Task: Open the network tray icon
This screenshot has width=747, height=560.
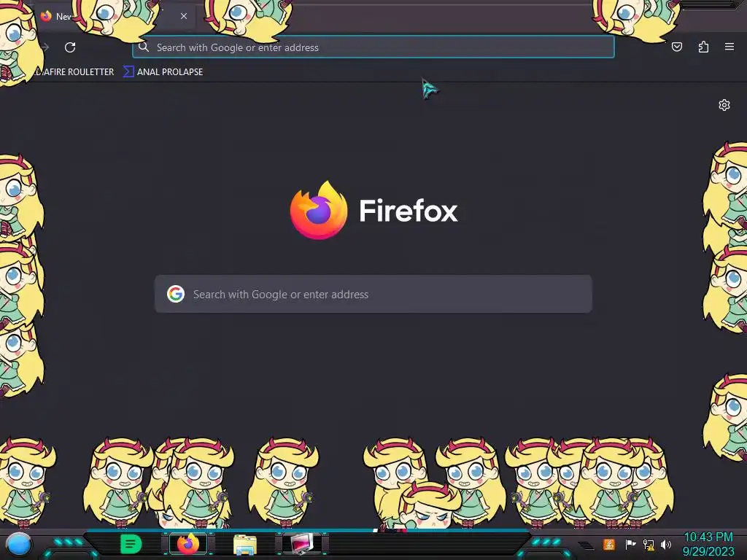Action: [648, 544]
